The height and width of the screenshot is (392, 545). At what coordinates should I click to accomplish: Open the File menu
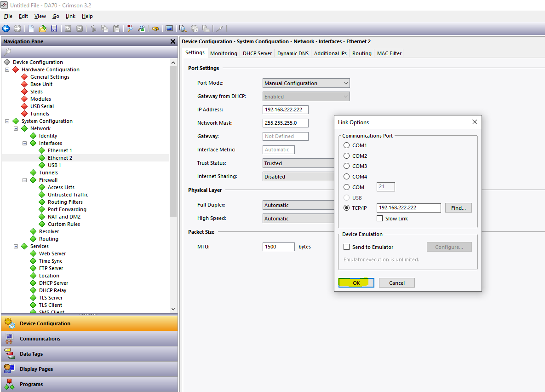pos(8,16)
